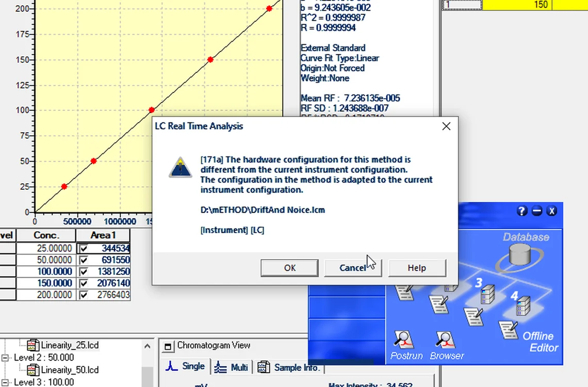Open the document icon directly above the Browser icon
This screenshot has height=387, width=588.
coord(439,304)
